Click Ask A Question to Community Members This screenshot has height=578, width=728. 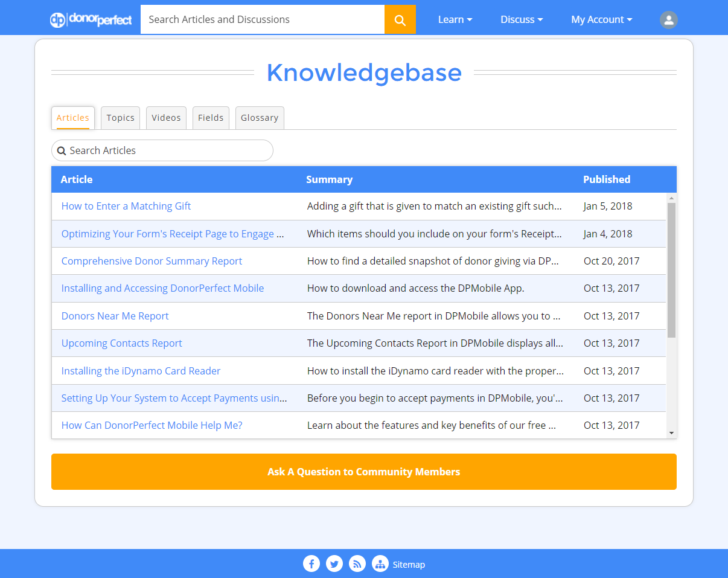(364, 472)
